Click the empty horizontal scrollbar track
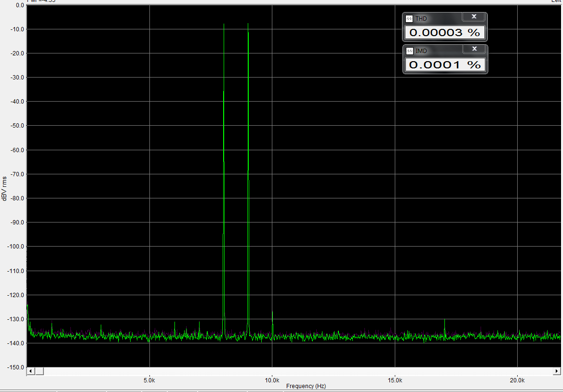 point(298,371)
